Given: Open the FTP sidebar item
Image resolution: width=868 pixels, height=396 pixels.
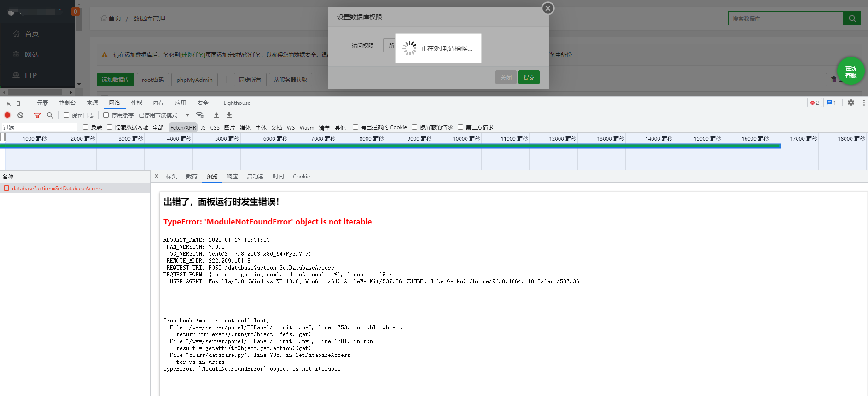Looking at the screenshot, I should click(x=31, y=75).
